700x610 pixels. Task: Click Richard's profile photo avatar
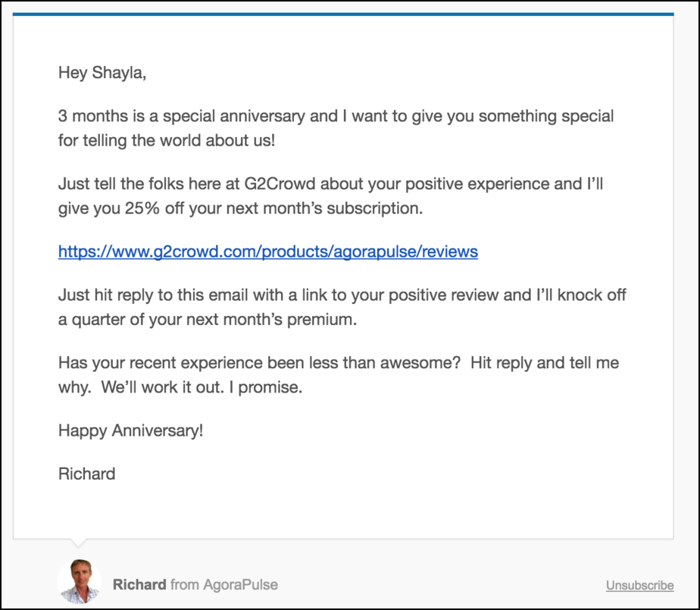pos(80,581)
